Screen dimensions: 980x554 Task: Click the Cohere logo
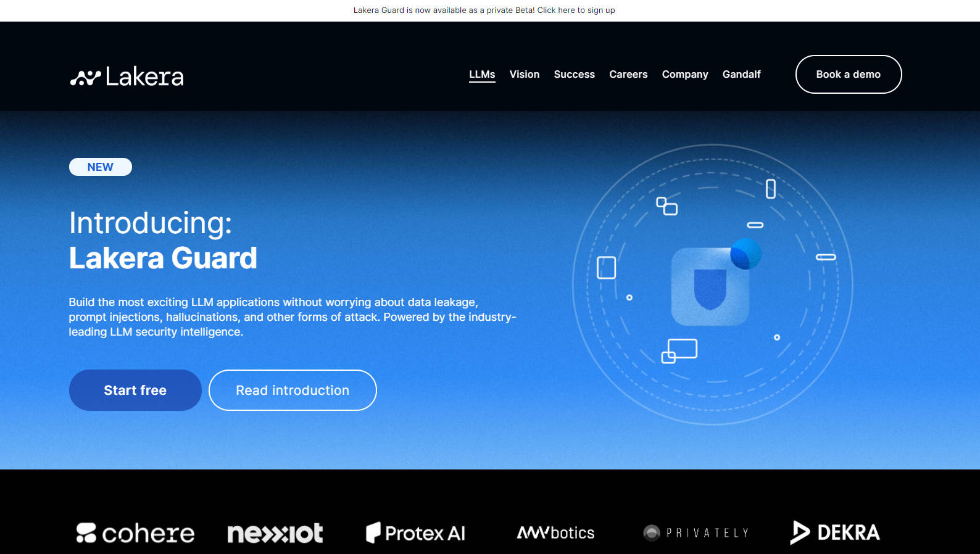click(135, 533)
